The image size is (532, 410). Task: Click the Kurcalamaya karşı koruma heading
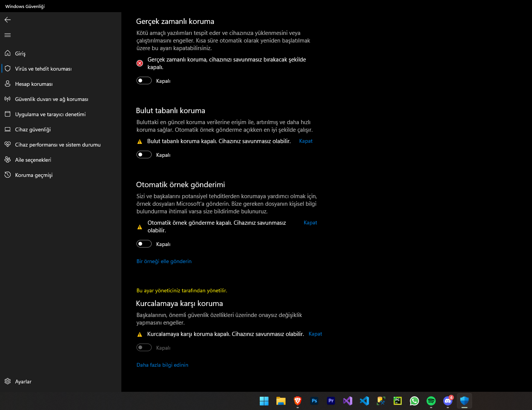(x=179, y=303)
